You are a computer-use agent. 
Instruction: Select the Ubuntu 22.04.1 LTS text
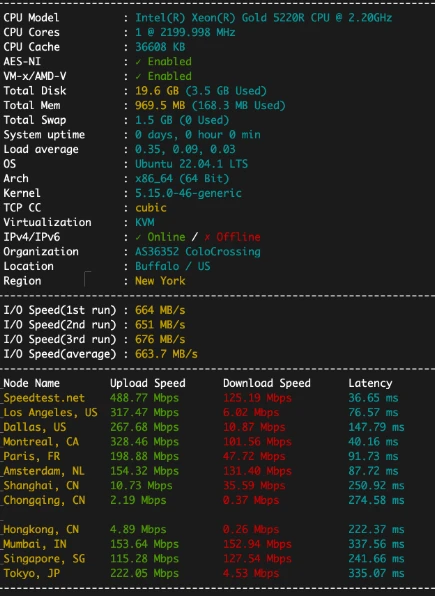[192, 164]
